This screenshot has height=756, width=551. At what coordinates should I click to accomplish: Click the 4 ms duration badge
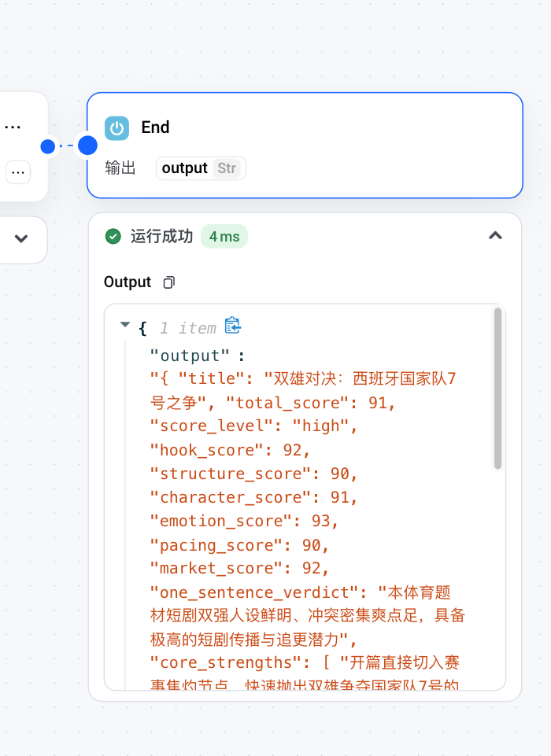[x=224, y=237]
